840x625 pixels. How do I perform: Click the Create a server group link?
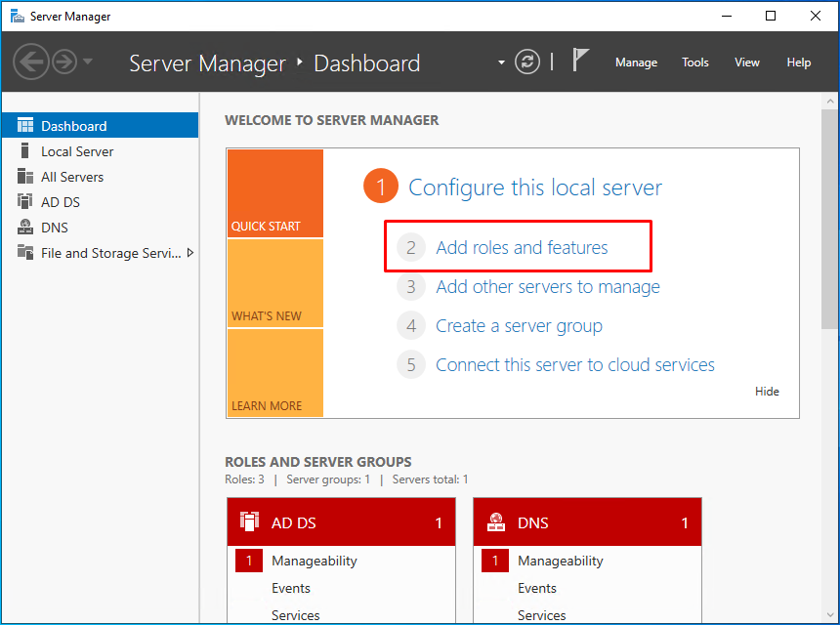point(519,325)
